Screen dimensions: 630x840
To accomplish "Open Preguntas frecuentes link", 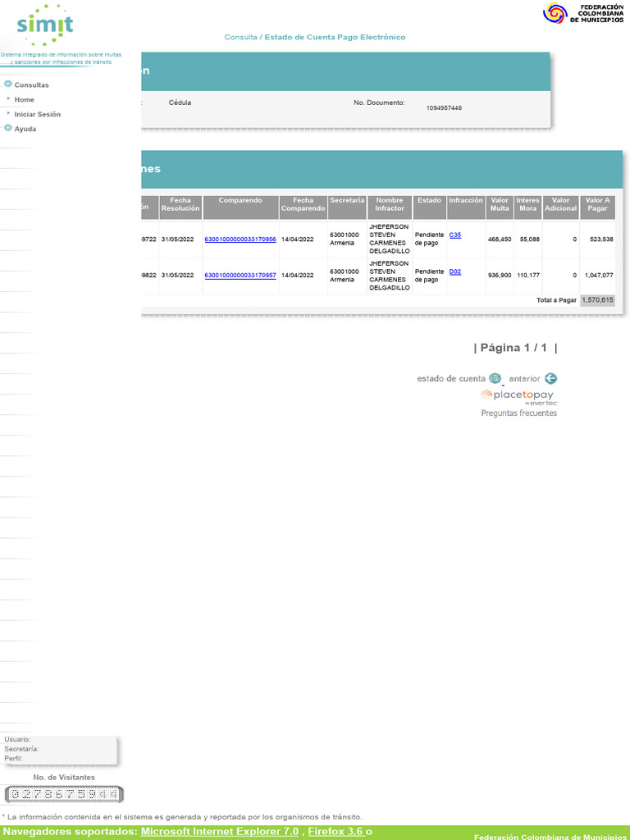I will pos(518,413).
